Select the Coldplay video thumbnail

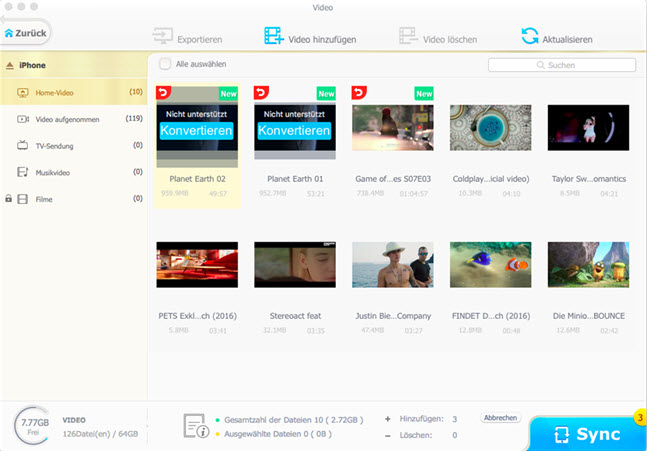click(490, 128)
